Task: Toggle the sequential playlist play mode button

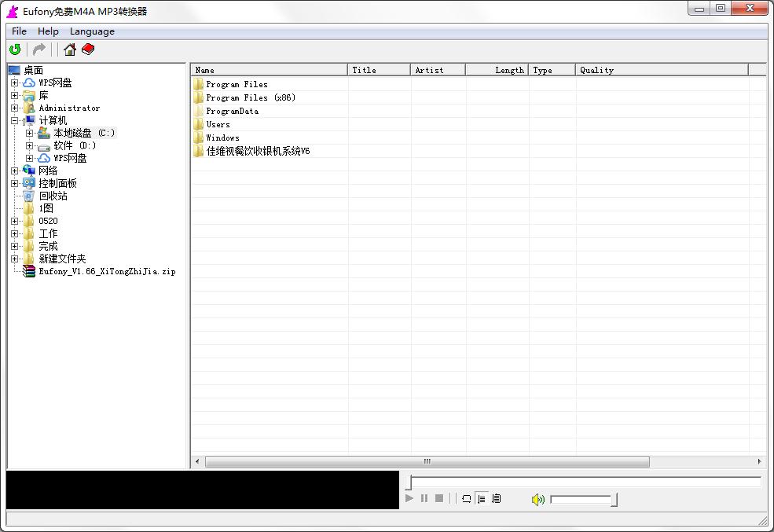Action: click(481, 499)
